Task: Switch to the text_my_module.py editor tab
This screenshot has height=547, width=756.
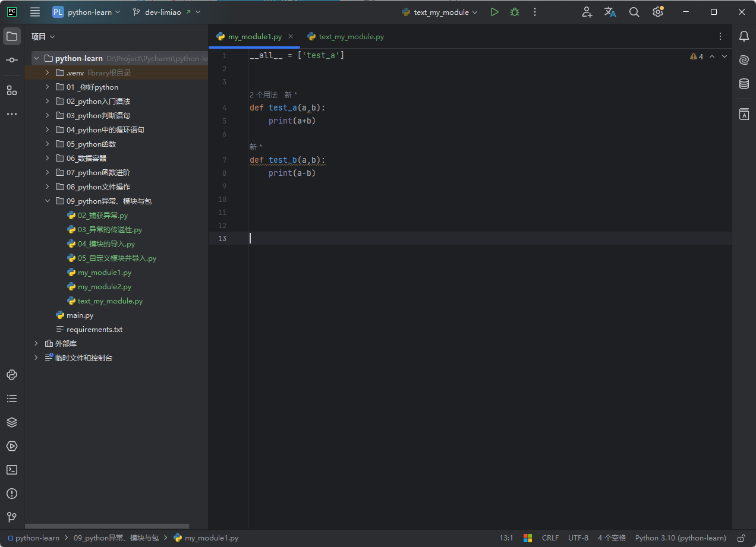Action: (345, 37)
